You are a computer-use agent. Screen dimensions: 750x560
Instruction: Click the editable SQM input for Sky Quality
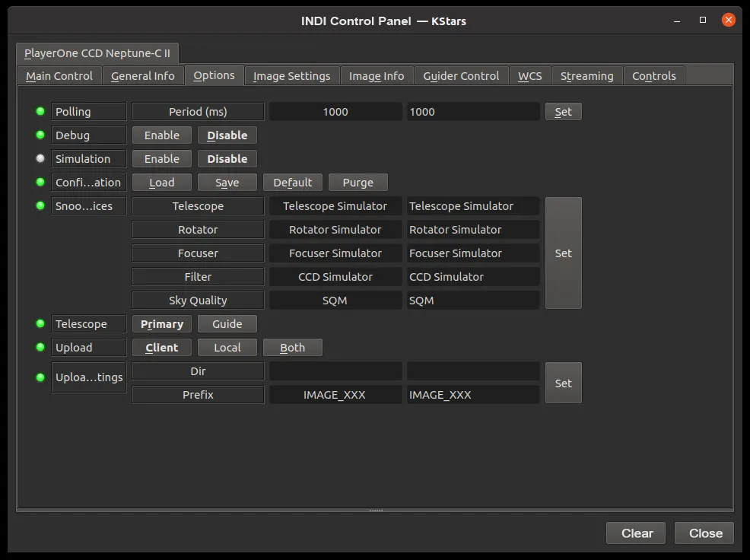[x=473, y=300]
